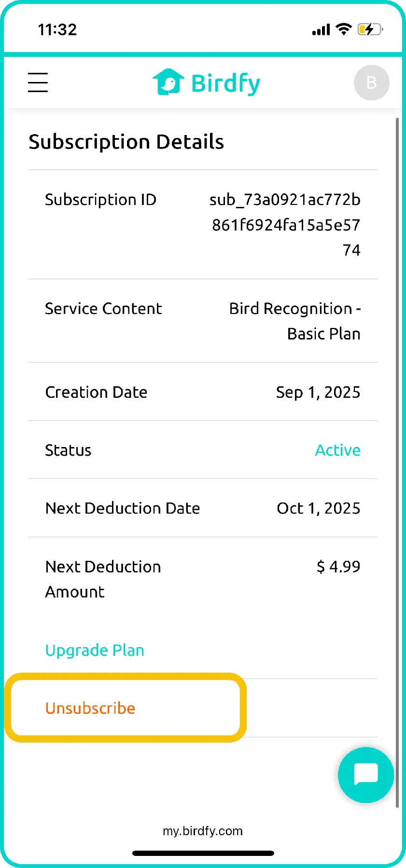Tap the Bird Recognition Basic Plan text
Screen dimensions: 406x868
coord(295,321)
